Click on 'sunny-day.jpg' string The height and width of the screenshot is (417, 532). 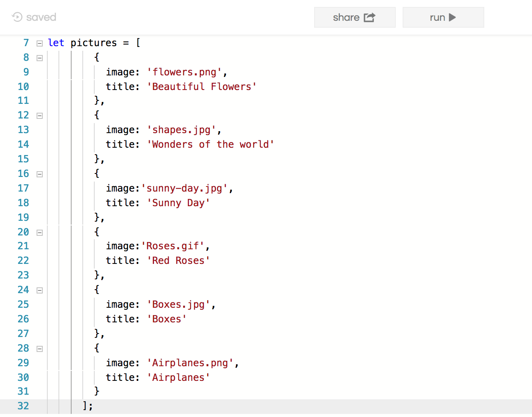tap(184, 188)
